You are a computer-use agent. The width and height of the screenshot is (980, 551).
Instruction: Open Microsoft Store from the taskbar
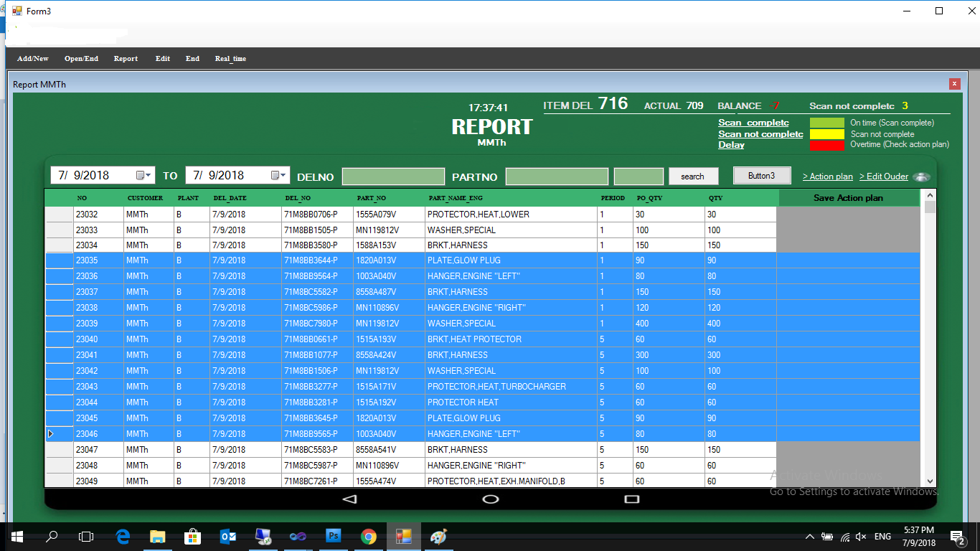click(193, 537)
